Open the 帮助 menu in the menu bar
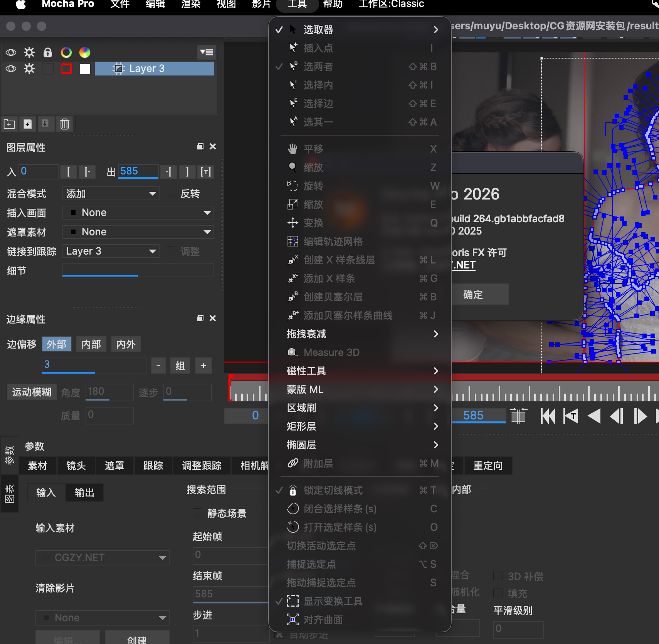This screenshot has width=659, height=644. click(332, 5)
